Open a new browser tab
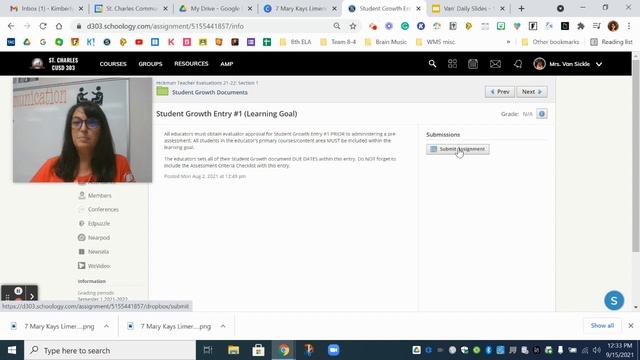640x360 pixels. (521, 8)
